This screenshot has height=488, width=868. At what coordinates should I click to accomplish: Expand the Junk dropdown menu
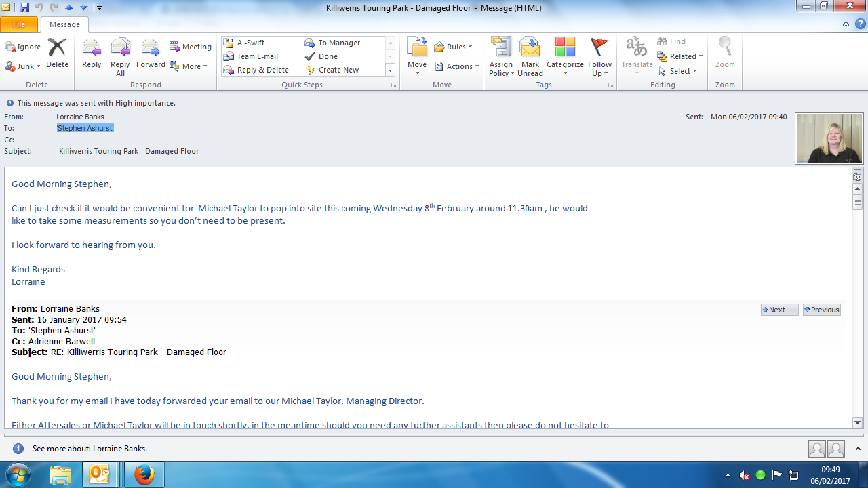[x=23, y=66]
